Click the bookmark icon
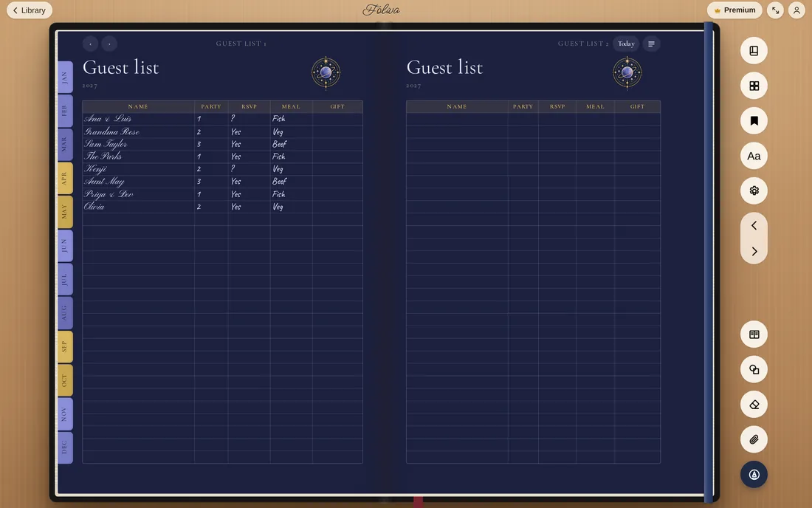The width and height of the screenshot is (812, 508). coord(754,120)
